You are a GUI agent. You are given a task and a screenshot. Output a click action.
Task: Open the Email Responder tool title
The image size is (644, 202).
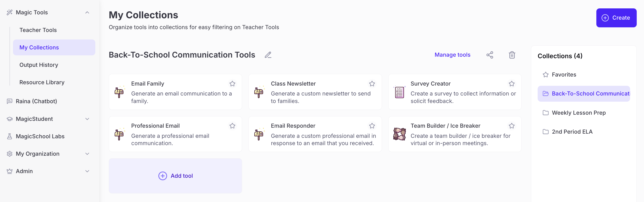pyautogui.click(x=293, y=126)
